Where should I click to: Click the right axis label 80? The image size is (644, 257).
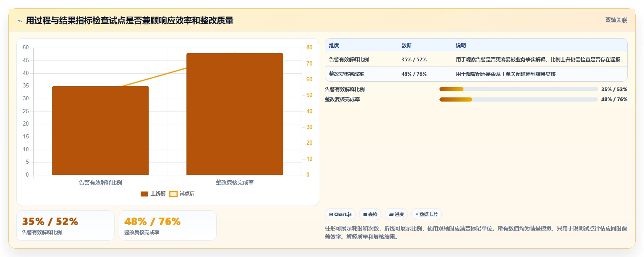click(x=309, y=48)
